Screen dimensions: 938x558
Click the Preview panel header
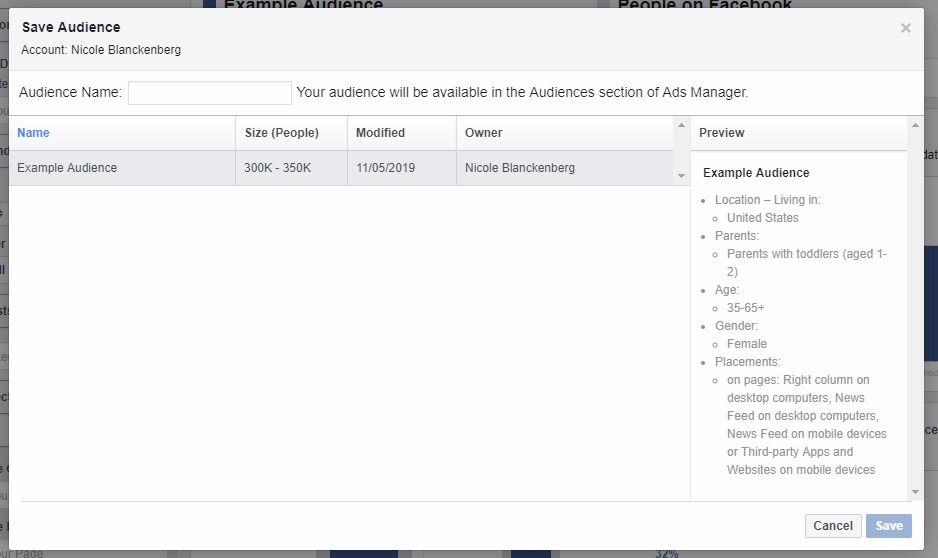point(721,133)
